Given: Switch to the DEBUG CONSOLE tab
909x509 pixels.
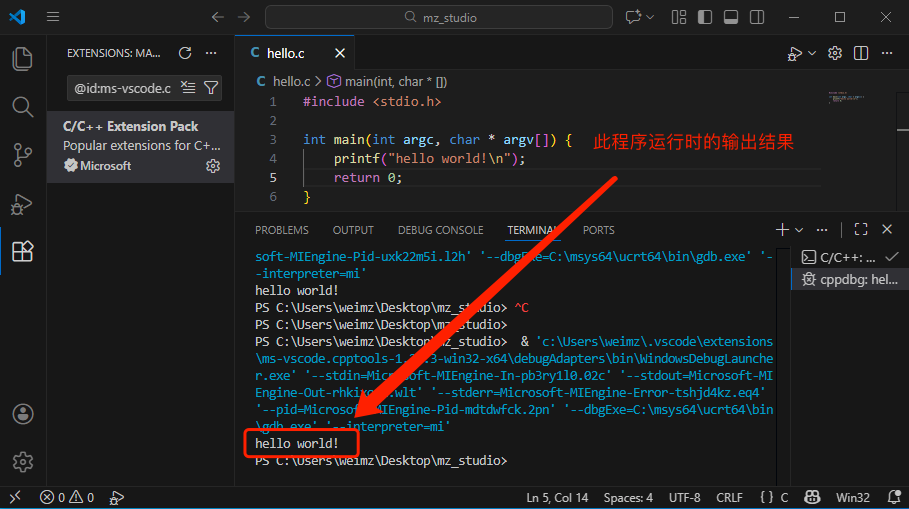Looking at the screenshot, I should (x=440, y=230).
